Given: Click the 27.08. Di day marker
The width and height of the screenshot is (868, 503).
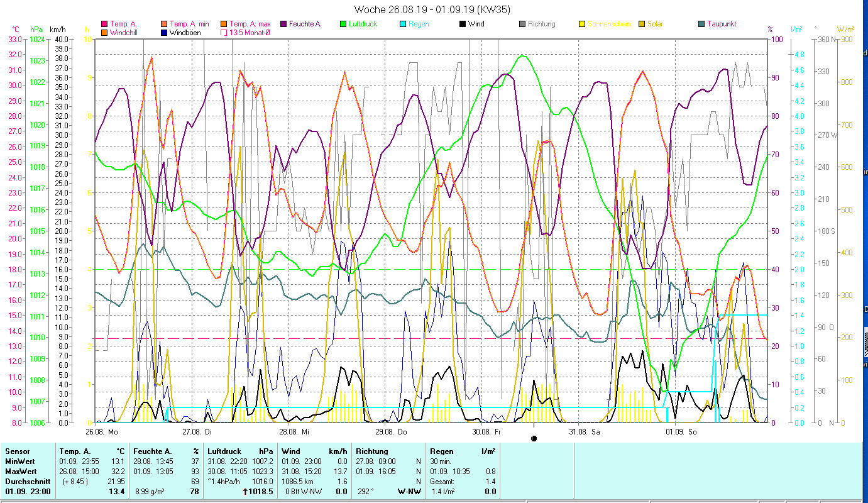Looking at the screenshot, I should point(198,432).
